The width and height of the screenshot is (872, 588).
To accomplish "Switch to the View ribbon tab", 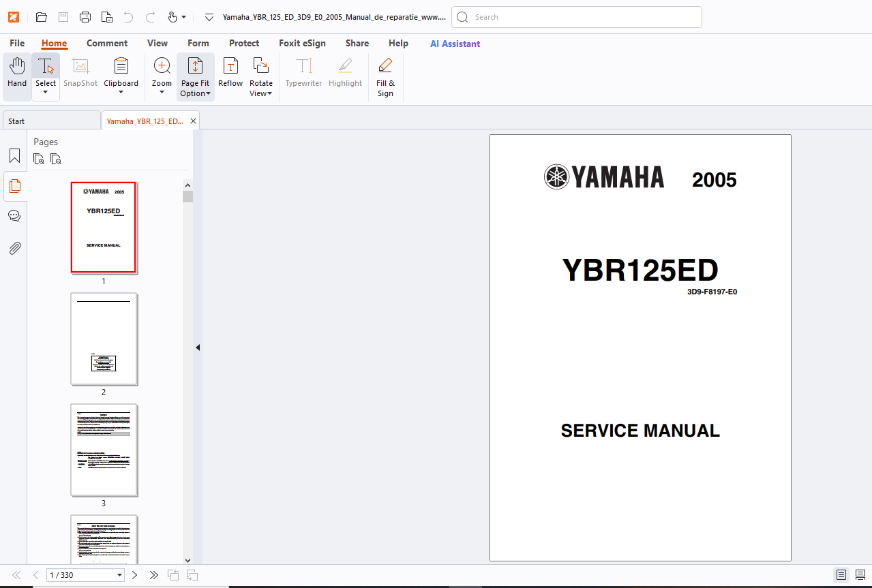I will [157, 43].
